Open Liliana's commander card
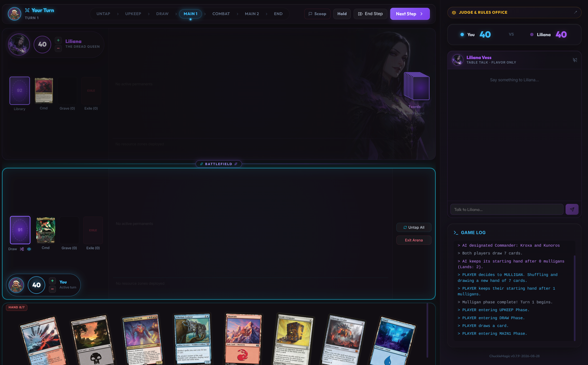Viewport: 588px width, 365px height. pos(44,90)
